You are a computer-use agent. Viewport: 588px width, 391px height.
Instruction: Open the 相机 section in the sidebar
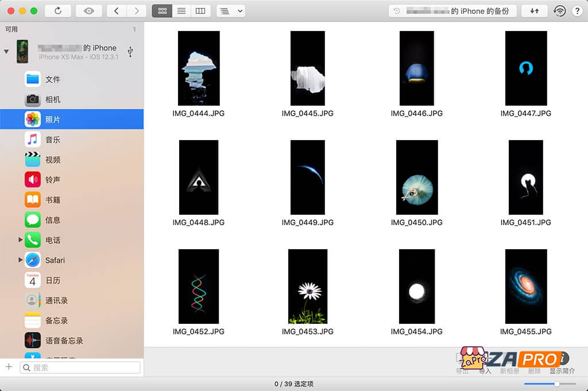tap(53, 99)
